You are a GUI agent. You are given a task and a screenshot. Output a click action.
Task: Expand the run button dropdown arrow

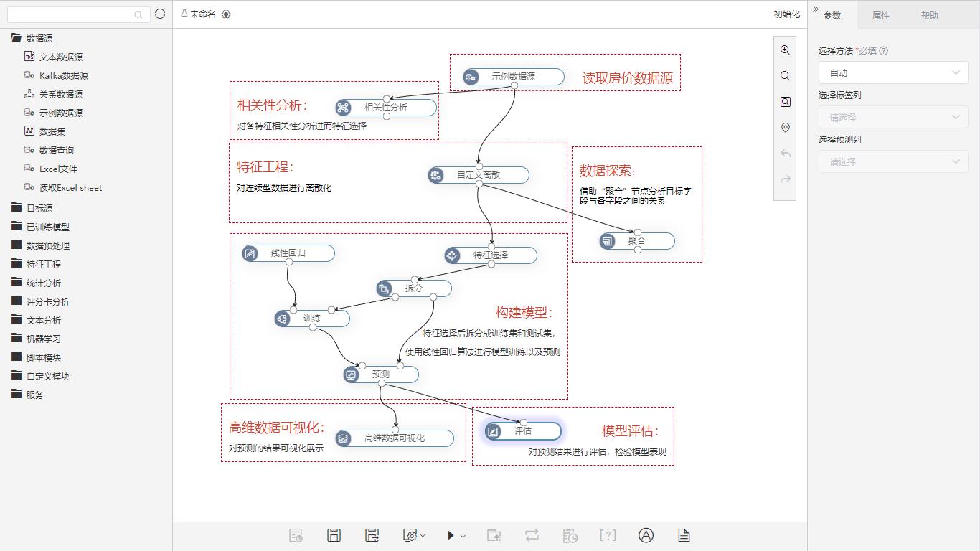tap(462, 535)
